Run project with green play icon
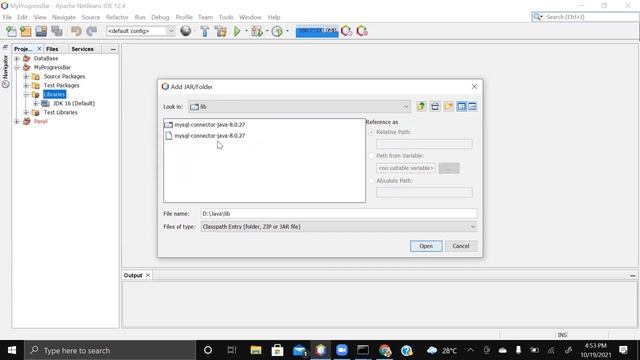Viewport: 640px width, 360px height. click(x=237, y=31)
